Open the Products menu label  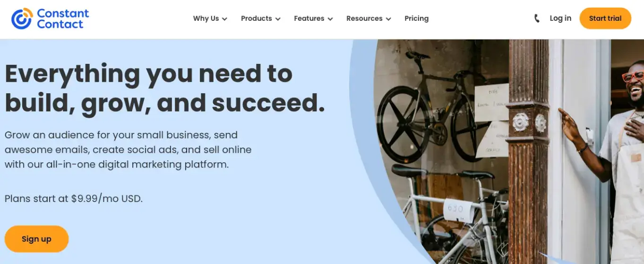[257, 18]
